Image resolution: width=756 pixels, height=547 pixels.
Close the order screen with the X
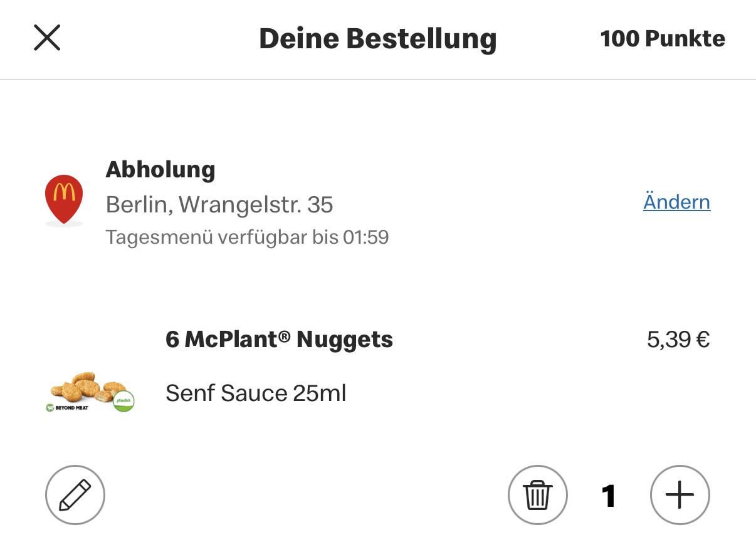[47, 38]
